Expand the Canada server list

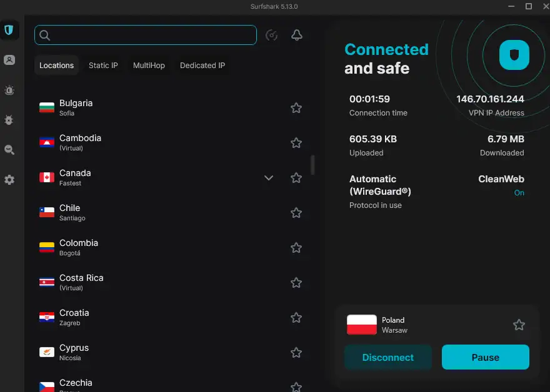pyautogui.click(x=269, y=177)
